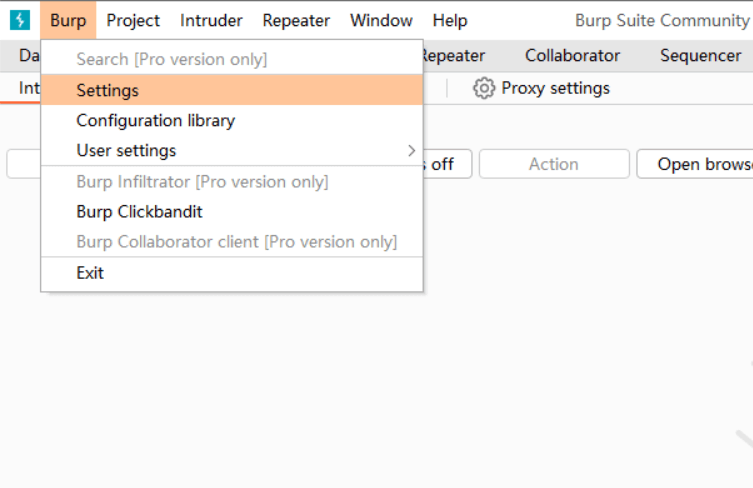This screenshot has width=753, height=488.
Task: Select the Intercept sub-tab
Action: (28, 88)
